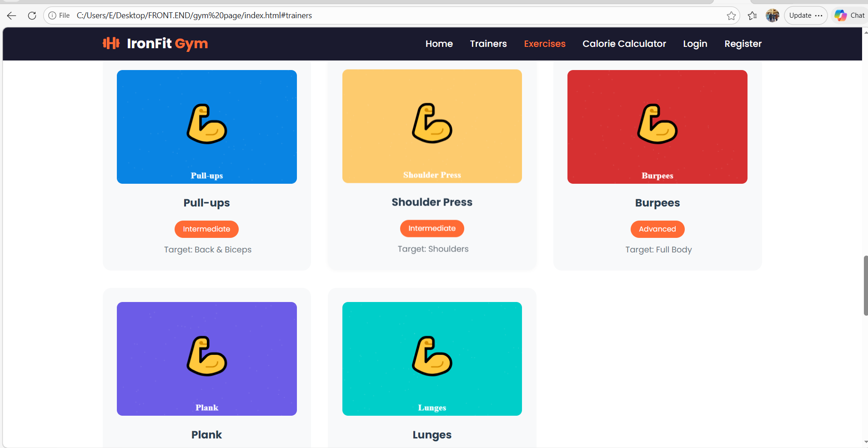Click the Intermediate badge under Shoulder Press
868x448 pixels.
(432, 228)
